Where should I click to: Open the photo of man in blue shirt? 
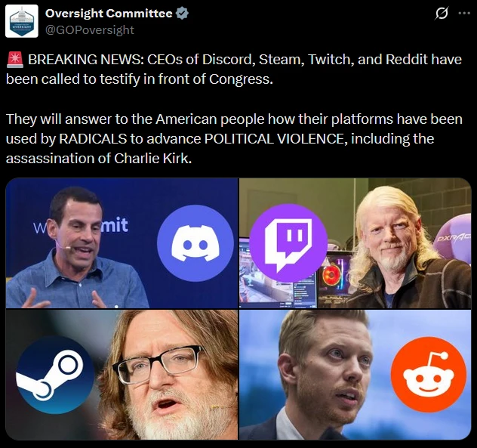[122, 243]
